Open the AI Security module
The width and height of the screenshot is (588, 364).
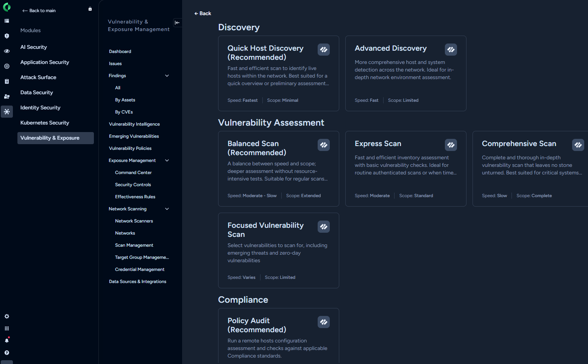click(34, 47)
